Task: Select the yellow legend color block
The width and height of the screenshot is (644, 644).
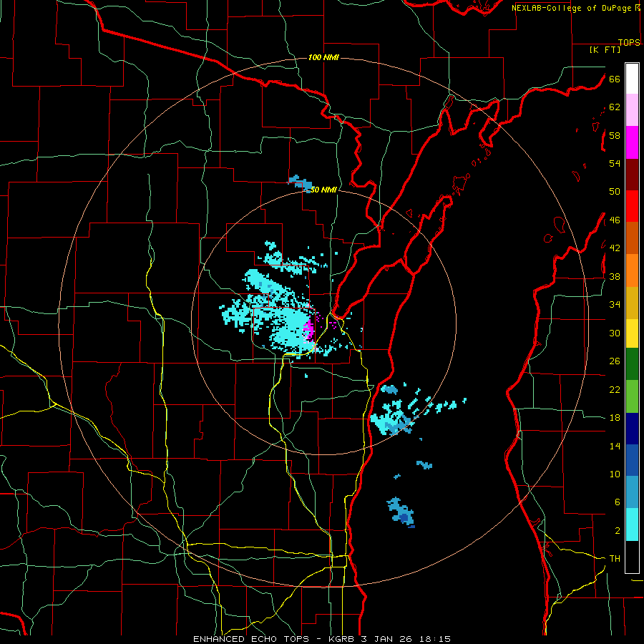Action: click(x=632, y=333)
